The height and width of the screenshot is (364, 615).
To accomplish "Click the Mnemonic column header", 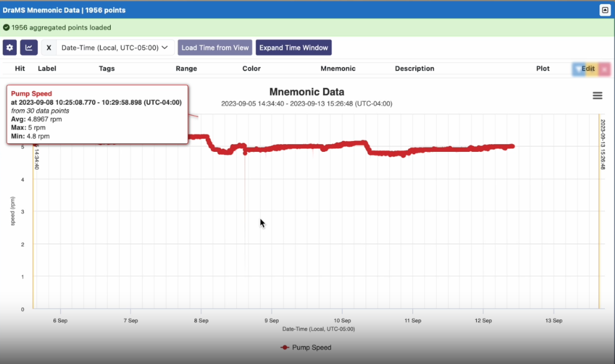I will tap(338, 69).
